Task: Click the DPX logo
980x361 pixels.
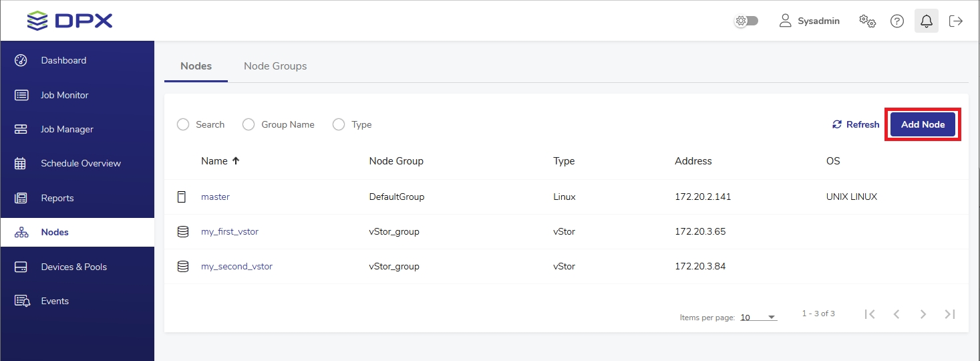Action: tap(69, 21)
